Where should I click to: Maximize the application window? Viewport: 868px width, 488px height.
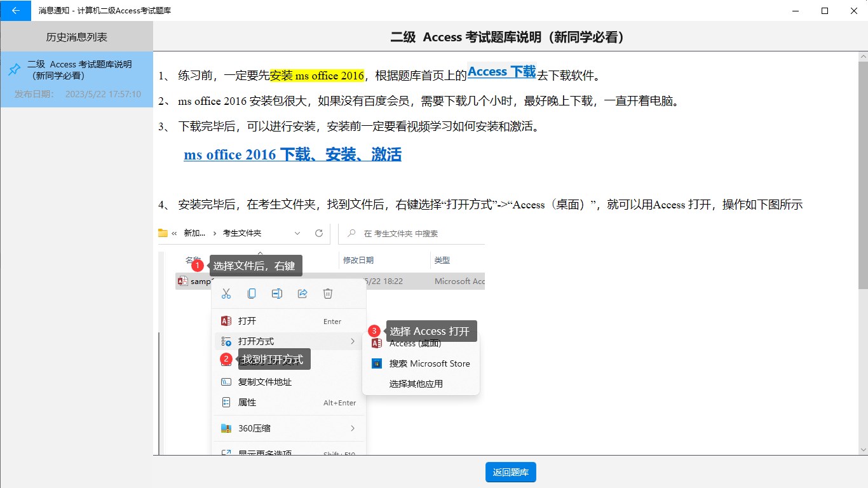[825, 10]
